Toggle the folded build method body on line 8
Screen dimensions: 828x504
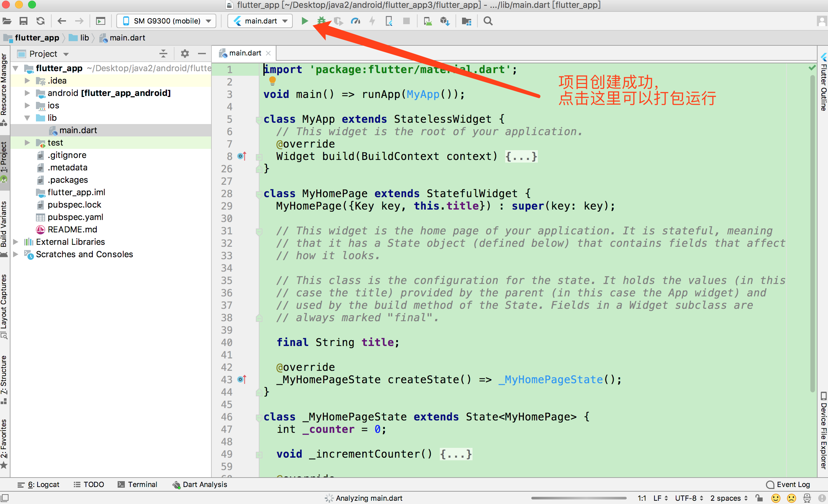521,156
